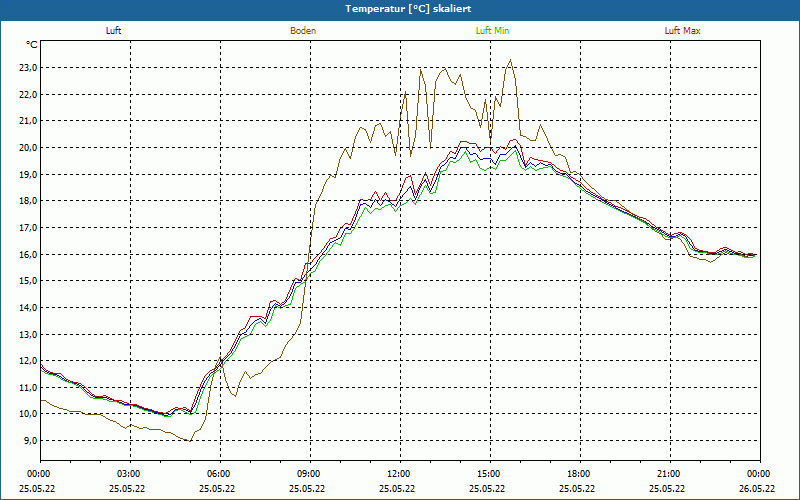Click the green 'Luft Min' legend label
This screenshot has height=500, width=800.
492,31
